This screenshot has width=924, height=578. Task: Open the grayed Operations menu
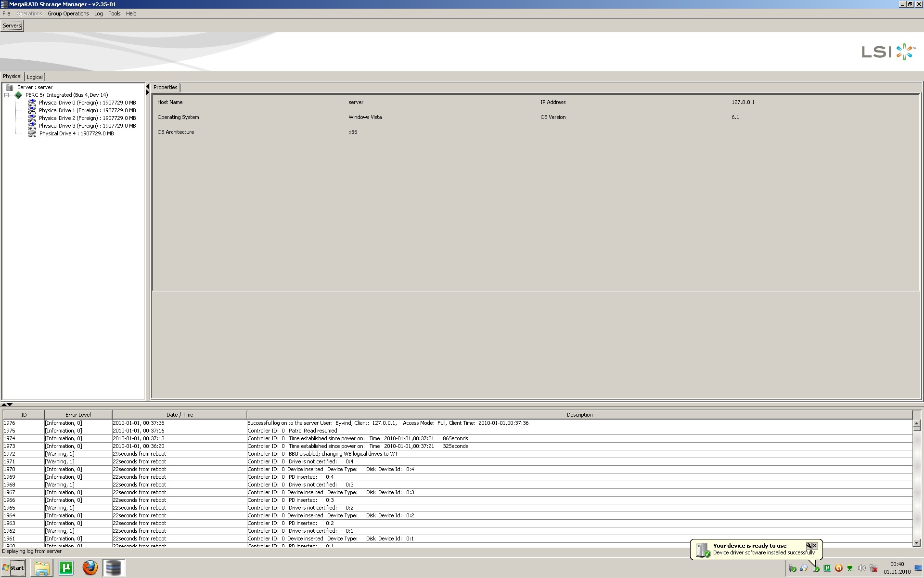[29, 13]
